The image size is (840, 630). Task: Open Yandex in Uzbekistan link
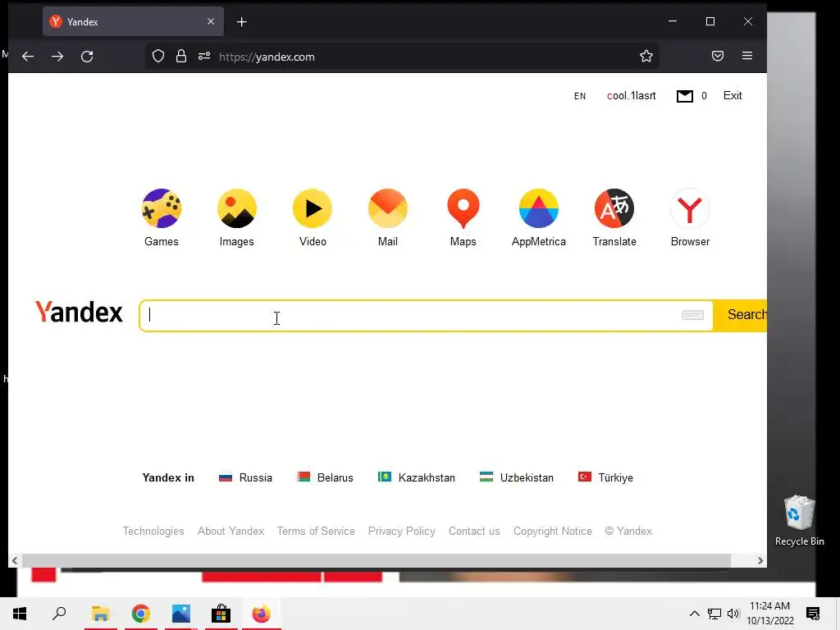click(517, 477)
